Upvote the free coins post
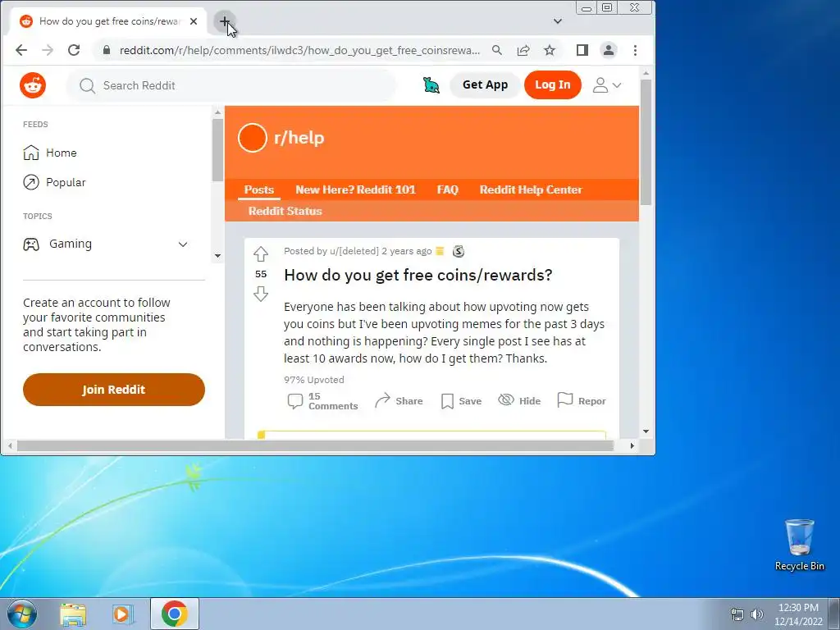The height and width of the screenshot is (630, 840). (261, 253)
